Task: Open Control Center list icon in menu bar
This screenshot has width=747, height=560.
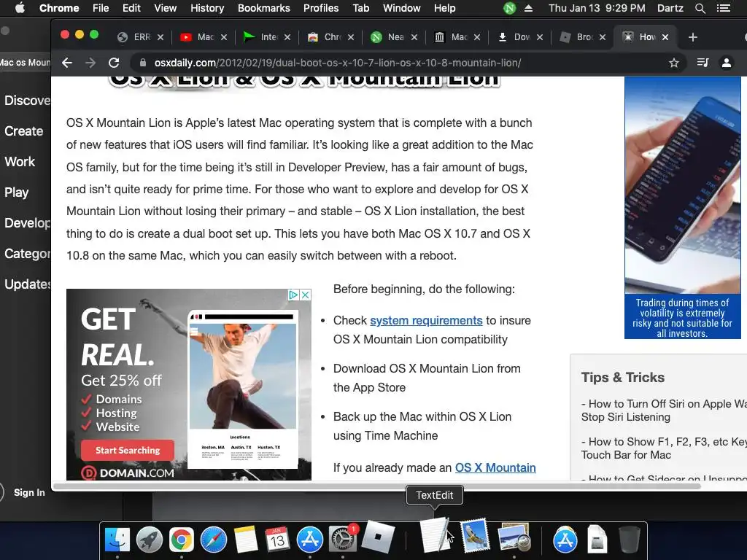Action: [x=724, y=8]
